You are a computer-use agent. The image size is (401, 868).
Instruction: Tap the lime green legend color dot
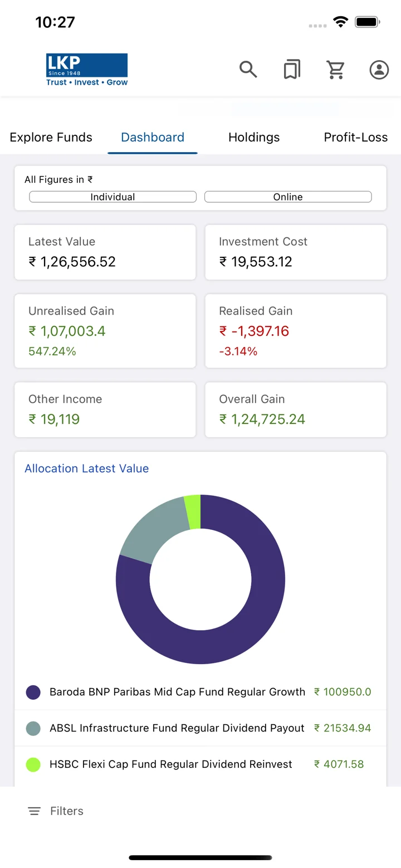(x=33, y=764)
